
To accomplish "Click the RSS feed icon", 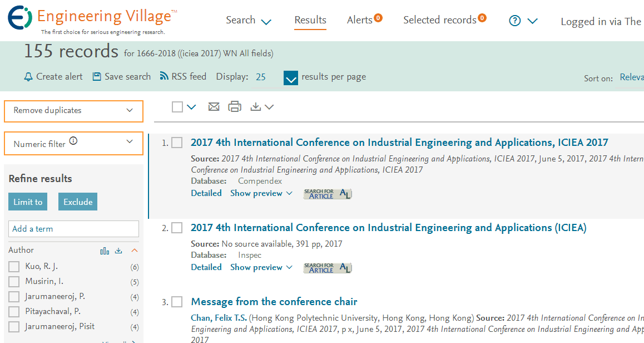I will point(164,76).
